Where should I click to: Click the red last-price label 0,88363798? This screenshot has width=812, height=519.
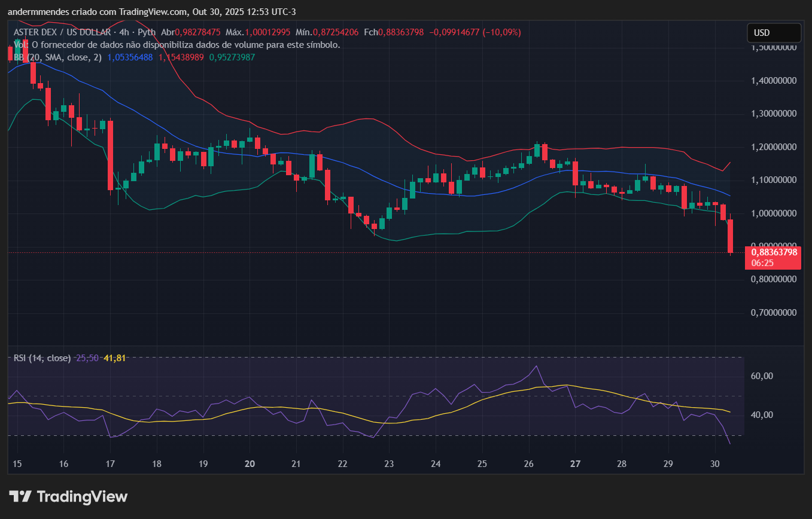coord(774,253)
